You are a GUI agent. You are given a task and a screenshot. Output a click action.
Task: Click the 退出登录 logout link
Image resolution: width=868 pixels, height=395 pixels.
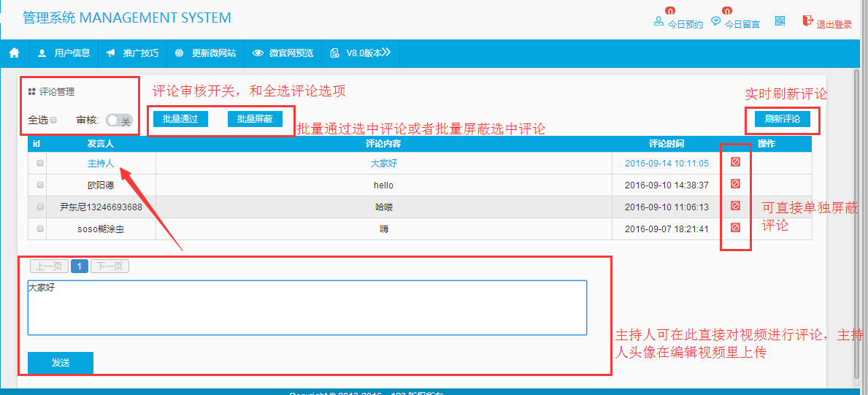827,23
